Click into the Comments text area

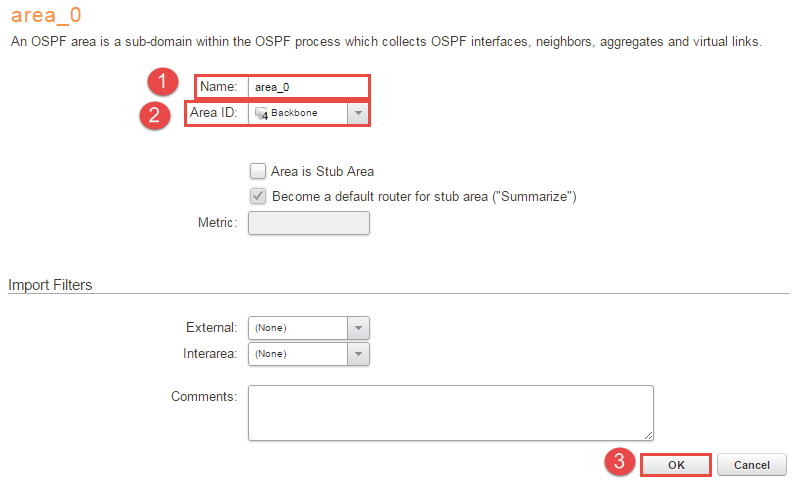click(x=450, y=412)
